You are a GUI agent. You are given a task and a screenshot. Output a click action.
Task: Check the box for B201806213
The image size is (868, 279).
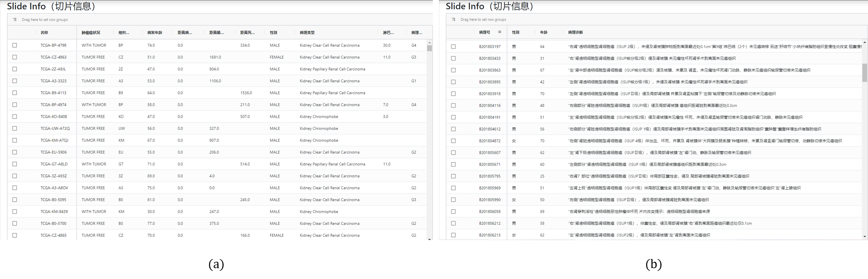[453, 235]
